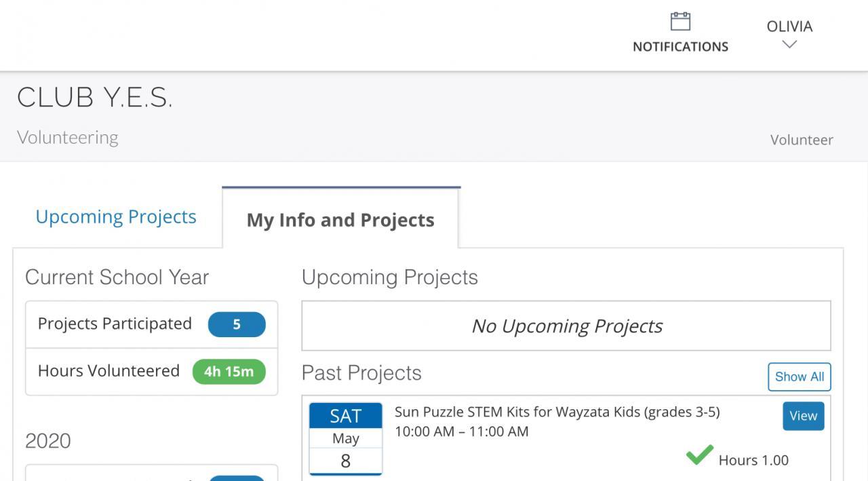Click the 2020 year heading
This screenshot has width=868, height=481.
47,441
